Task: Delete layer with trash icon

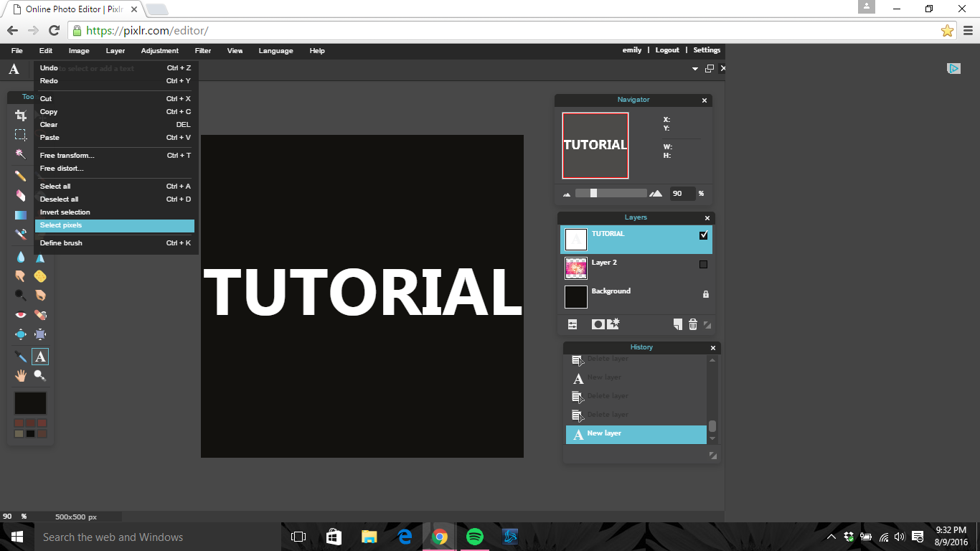Action: [693, 324]
